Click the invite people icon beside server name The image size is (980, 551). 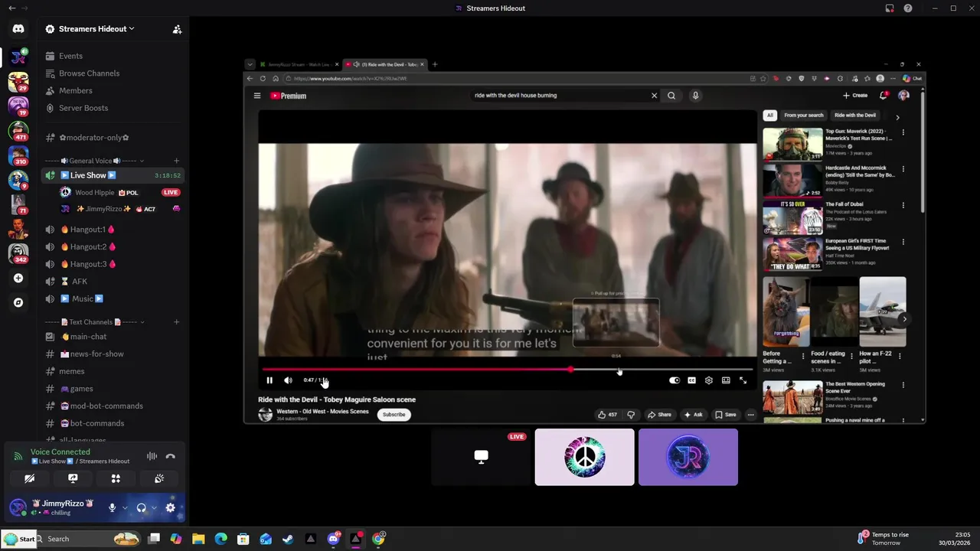click(177, 29)
